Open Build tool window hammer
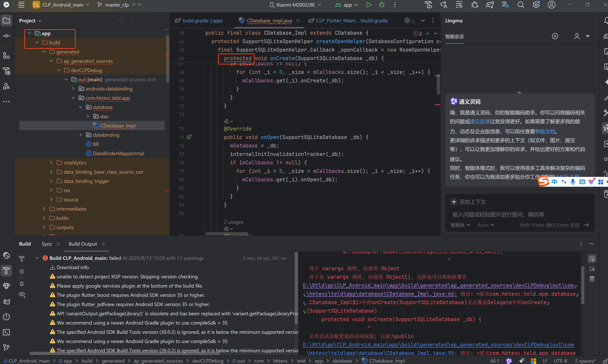 click(6, 271)
